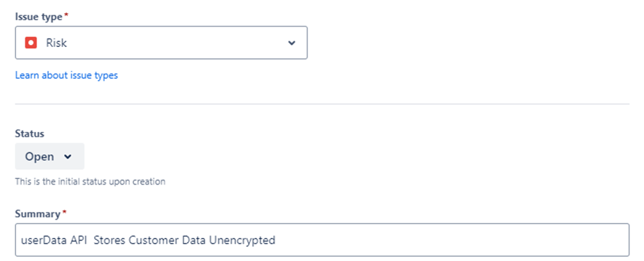Expand the Issue type dropdown chevron
644x261 pixels.
click(x=291, y=43)
